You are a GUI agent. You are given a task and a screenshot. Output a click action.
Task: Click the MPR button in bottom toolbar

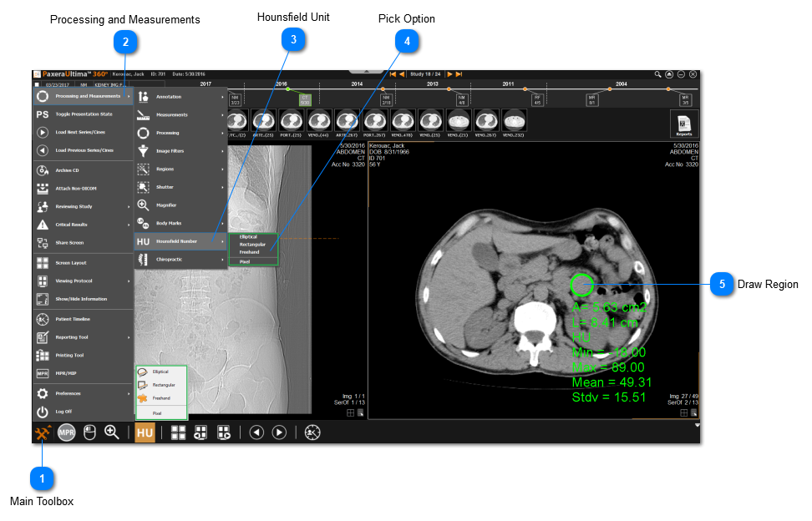67,432
